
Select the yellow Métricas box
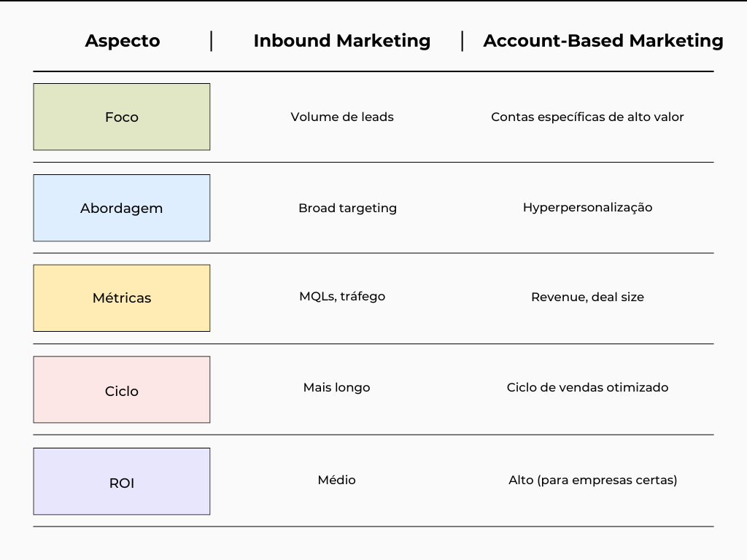(122, 298)
